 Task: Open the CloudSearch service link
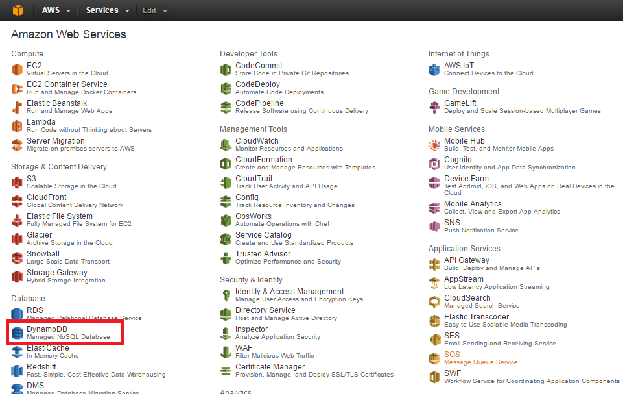(467, 298)
